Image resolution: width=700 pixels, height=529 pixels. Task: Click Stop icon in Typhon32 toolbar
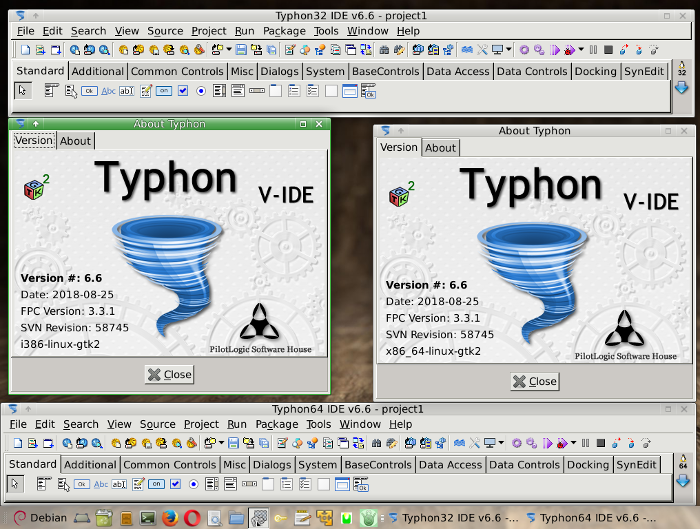pyautogui.click(x=608, y=50)
